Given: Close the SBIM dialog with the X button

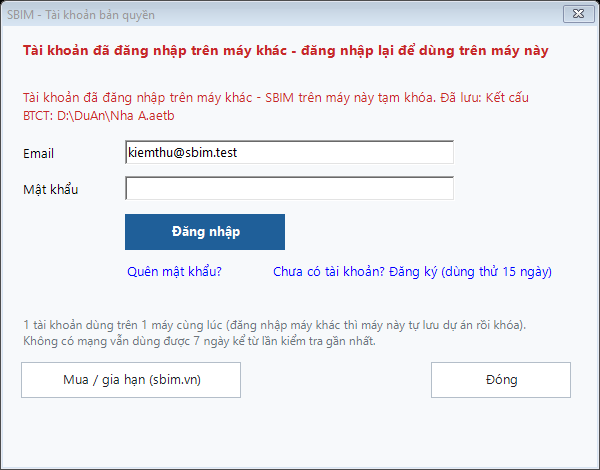Looking at the screenshot, I should pyautogui.click(x=579, y=14).
